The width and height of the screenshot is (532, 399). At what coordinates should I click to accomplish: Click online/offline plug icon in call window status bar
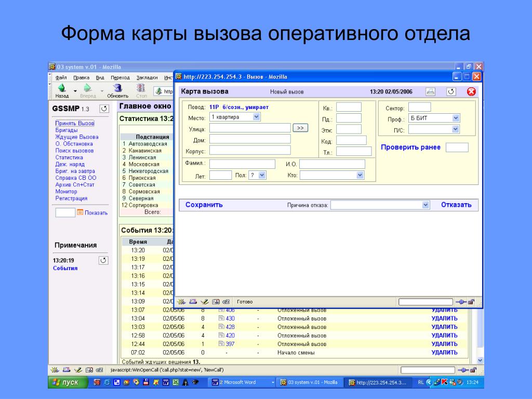coord(461,302)
